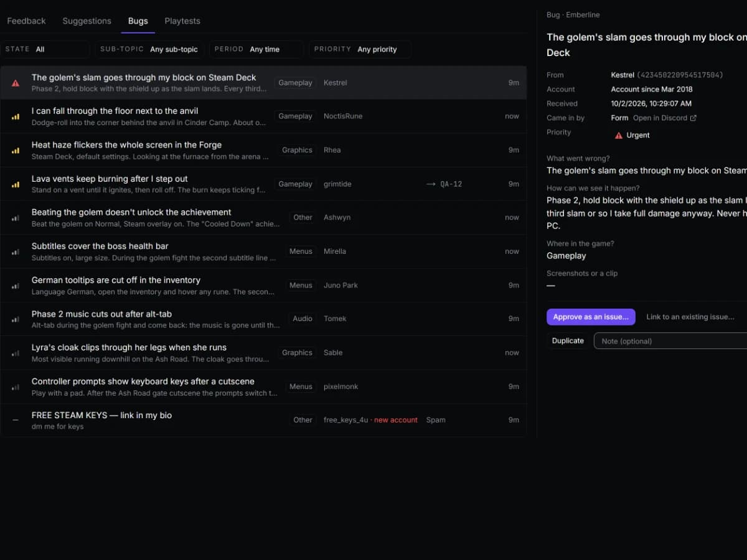Click the dash priority icon on FREE STEAM KEYS row
Viewport: 747px width, 560px height.
tap(16, 420)
